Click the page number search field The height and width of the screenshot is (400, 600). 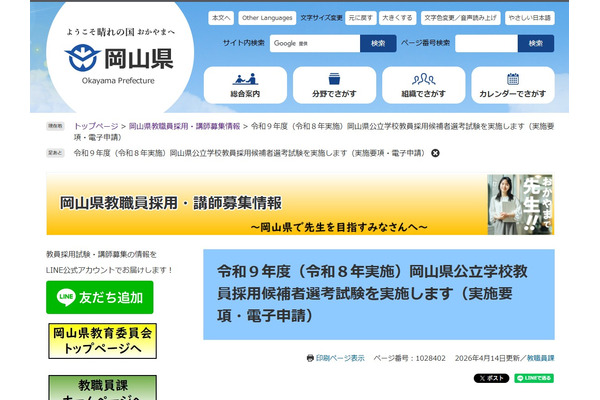[x=486, y=43]
